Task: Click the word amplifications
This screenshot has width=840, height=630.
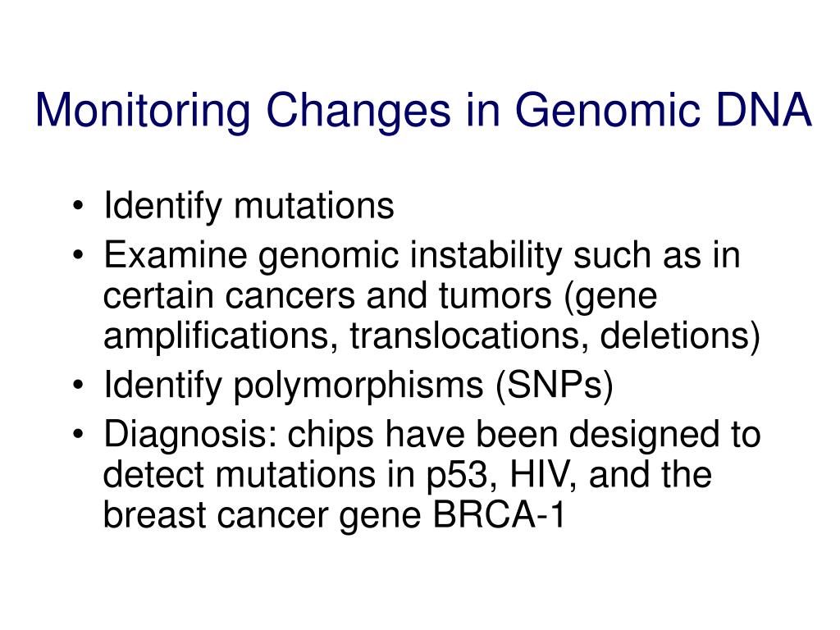Action: (221, 336)
